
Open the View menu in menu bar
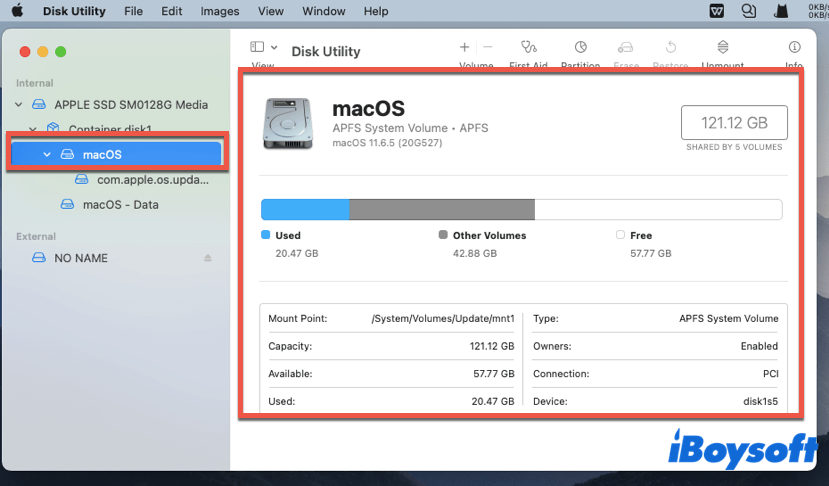click(270, 11)
